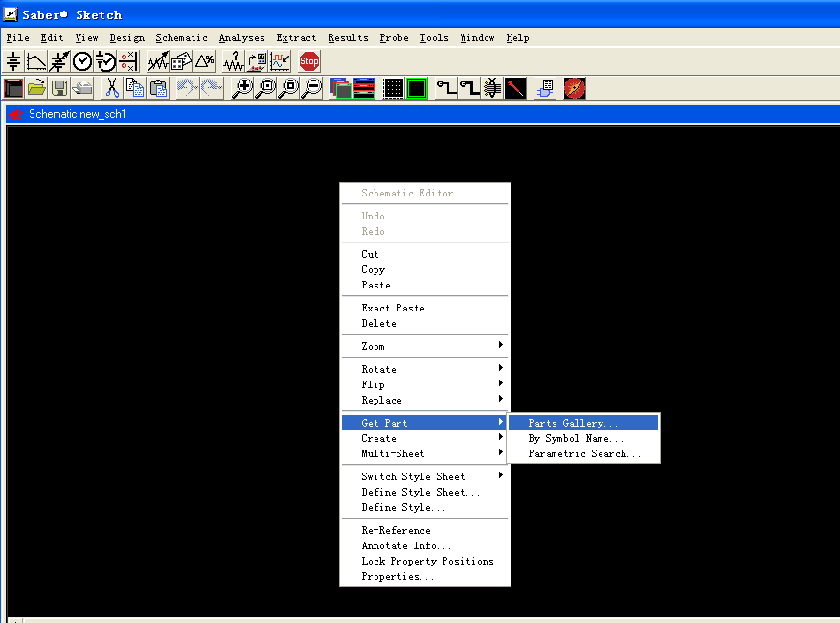
Task: Select Delete in context menu
Action: point(425,323)
